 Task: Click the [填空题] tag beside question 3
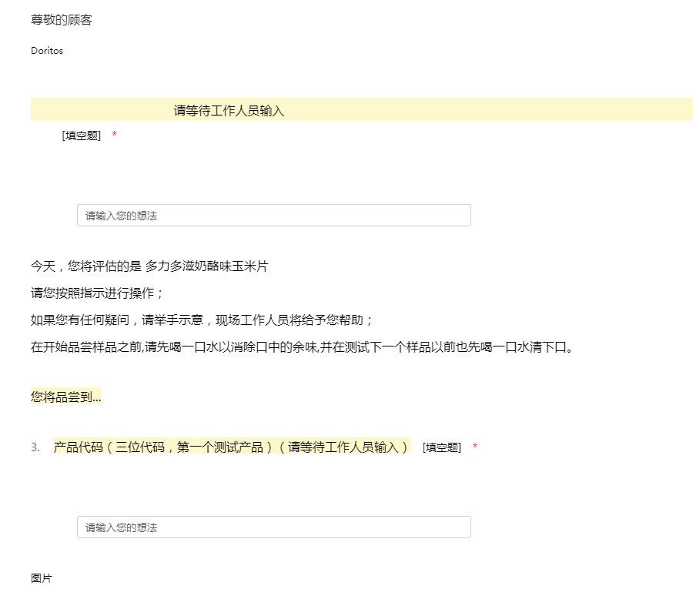click(x=442, y=447)
